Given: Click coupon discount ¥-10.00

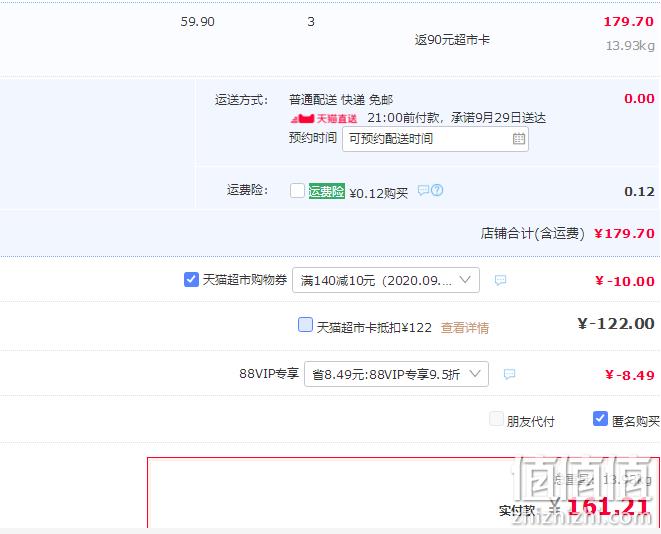Looking at the screenshot, I should pyautogui.click(x=625, y=281).
